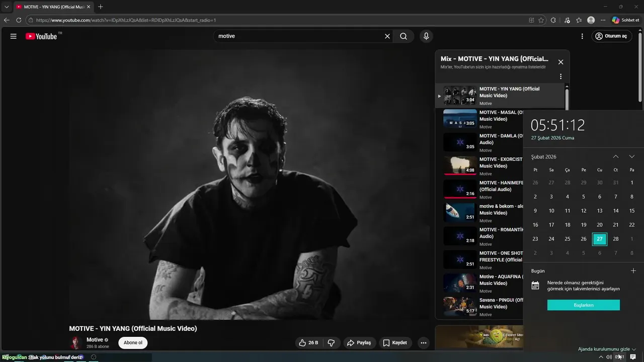Open Motive channel avatar

75,343
